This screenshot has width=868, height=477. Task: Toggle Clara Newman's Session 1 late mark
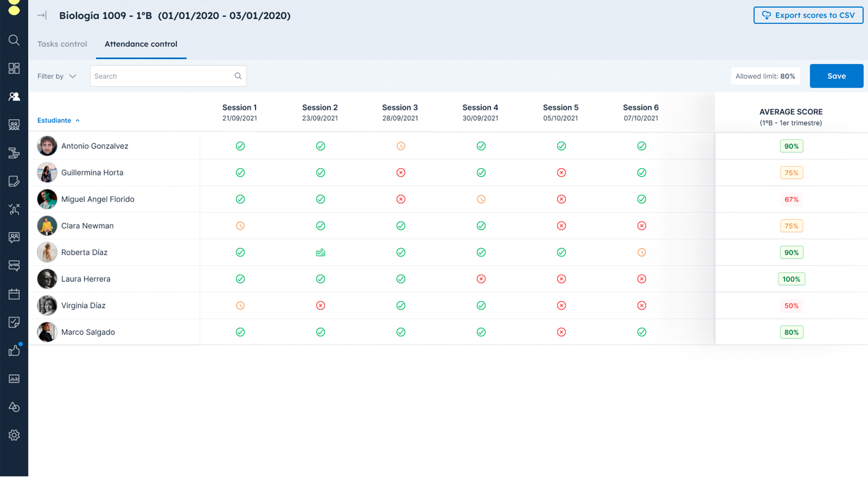click(x=240, y=226)
